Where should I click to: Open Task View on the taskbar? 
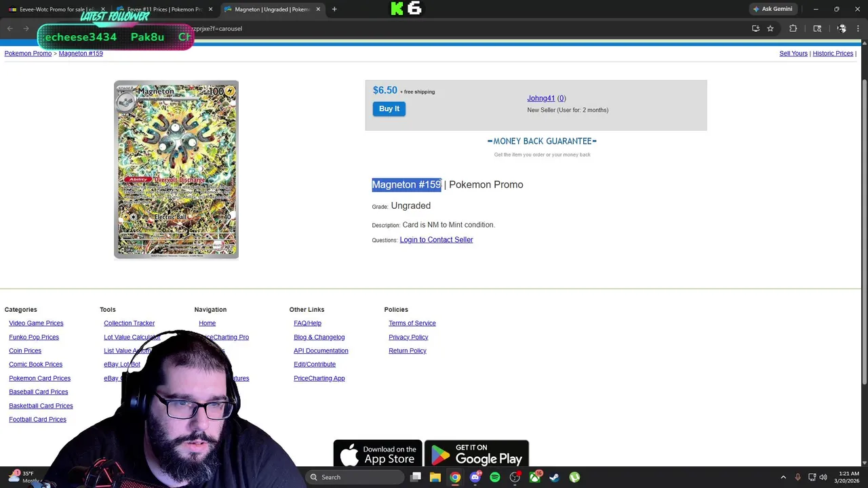[416, 477]
